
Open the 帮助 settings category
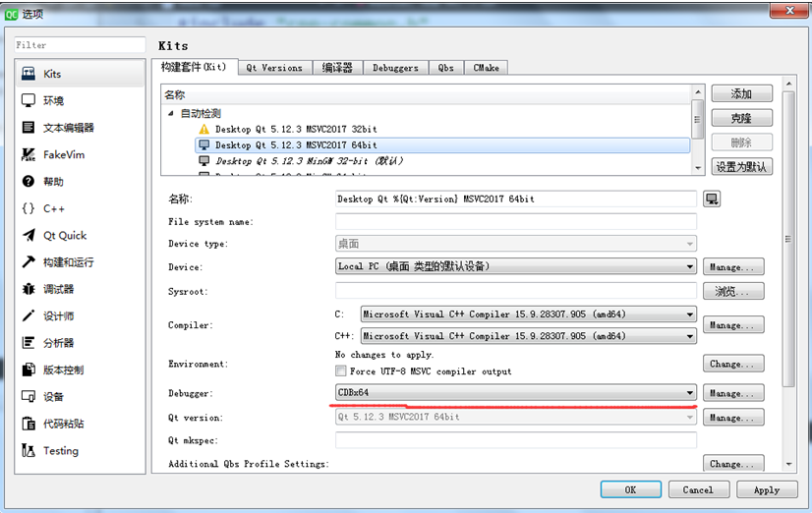pyautogui.click(x=80, y=181)
